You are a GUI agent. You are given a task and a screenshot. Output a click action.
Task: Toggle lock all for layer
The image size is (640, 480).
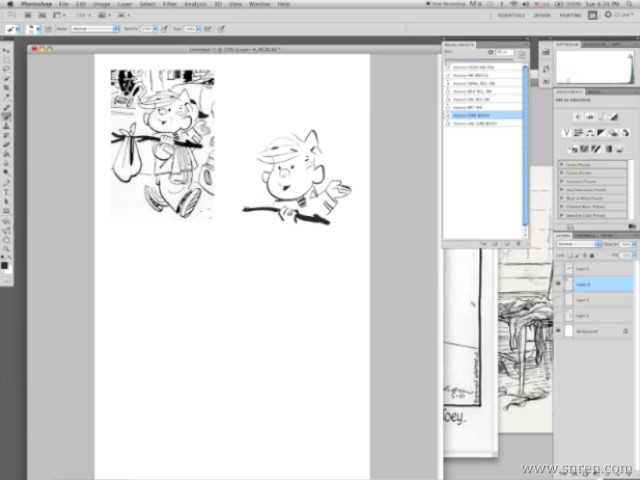tap(592, 256)
